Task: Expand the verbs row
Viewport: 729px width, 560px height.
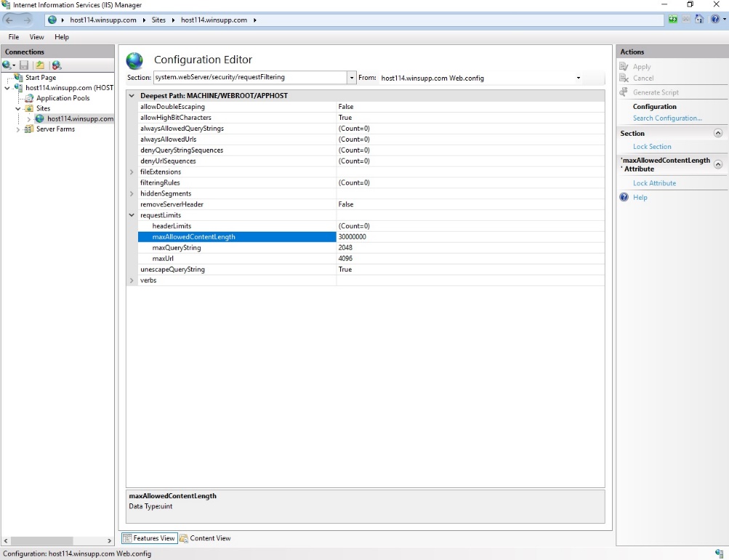Action: coord(132,280)
